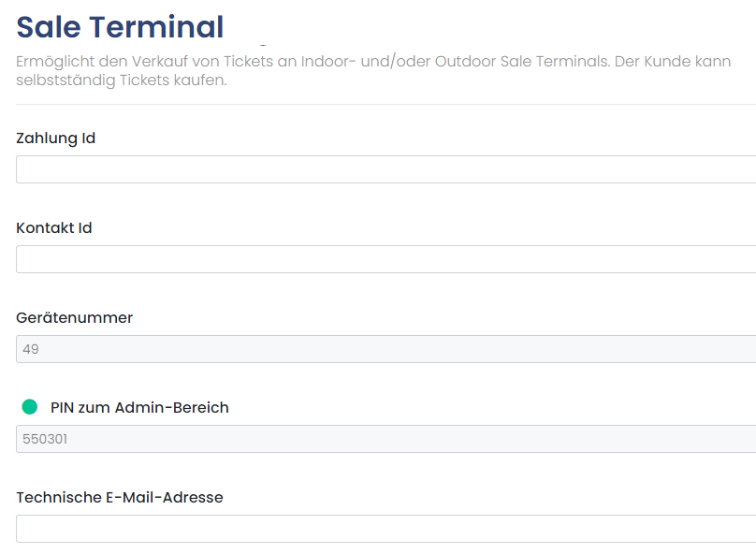Select the Gerätenummer field showing 49

[x=385, y=349]
